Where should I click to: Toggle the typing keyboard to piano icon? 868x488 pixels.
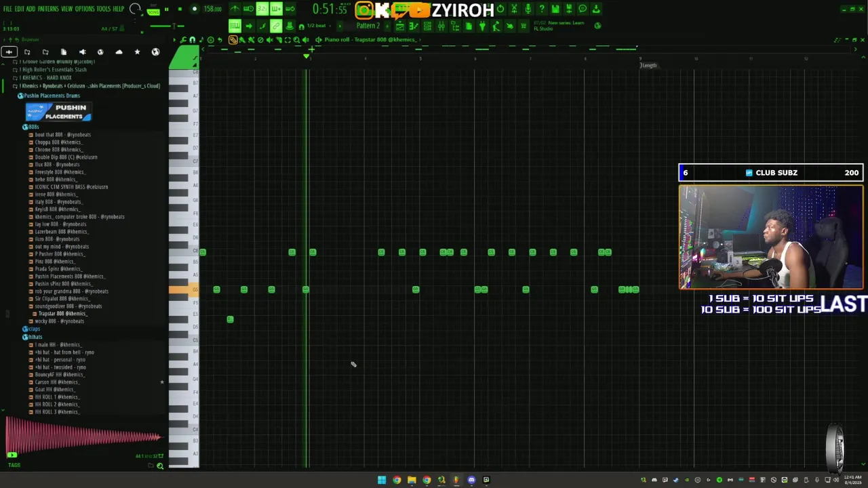pyautogui.click(x=235, y=26)
